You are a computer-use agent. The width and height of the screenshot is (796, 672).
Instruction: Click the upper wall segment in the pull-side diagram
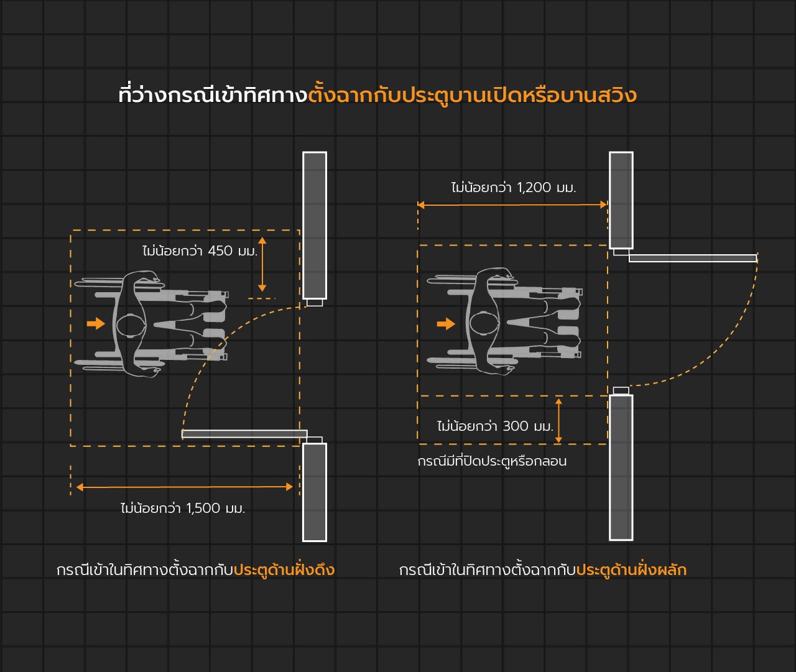[315, 225]
